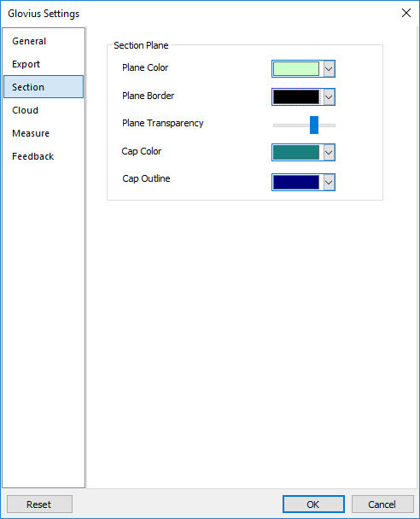Open the Feedback tab
Viewport: 420px width, 519px height.
(44, 156)
